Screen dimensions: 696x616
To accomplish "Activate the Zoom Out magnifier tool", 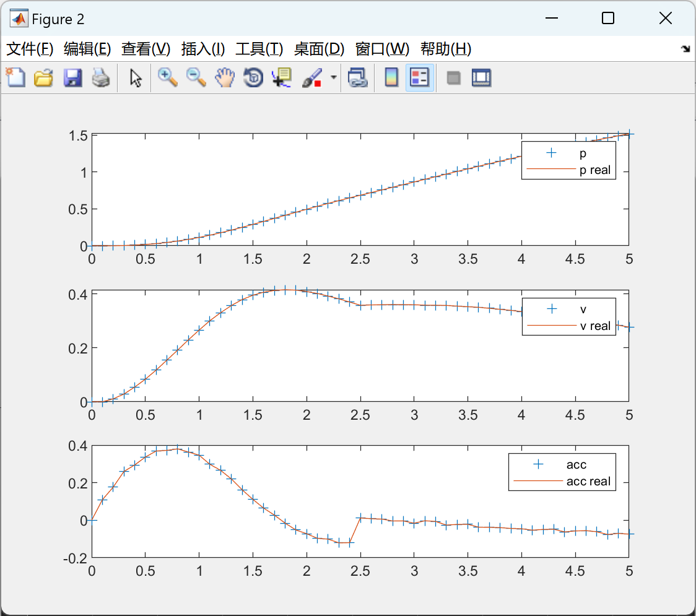I will click(x=196, y=77).
